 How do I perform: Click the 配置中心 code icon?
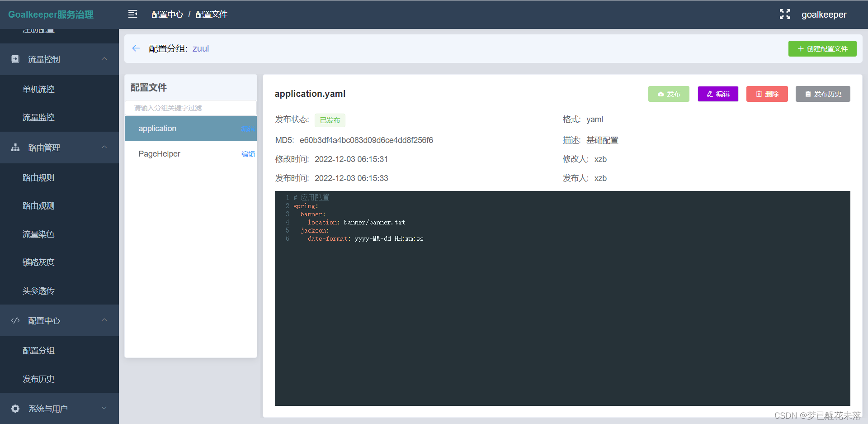tap(15, 320)
